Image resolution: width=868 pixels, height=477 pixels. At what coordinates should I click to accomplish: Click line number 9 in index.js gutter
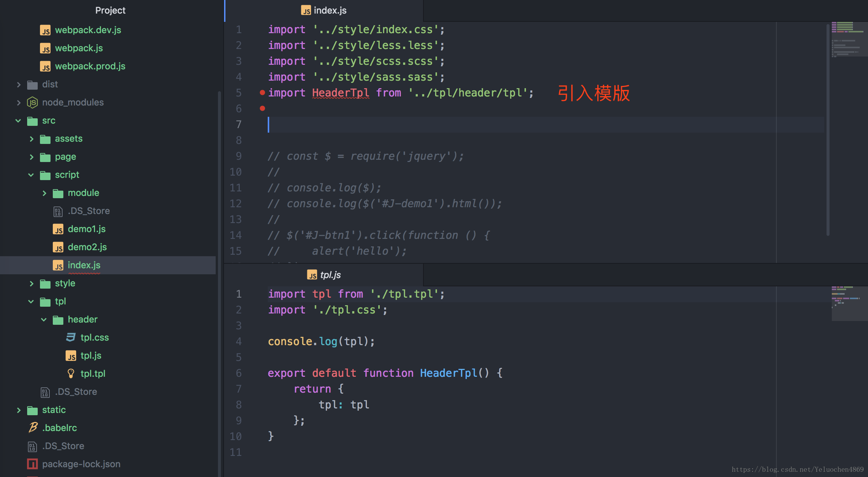tap(238, 156)
